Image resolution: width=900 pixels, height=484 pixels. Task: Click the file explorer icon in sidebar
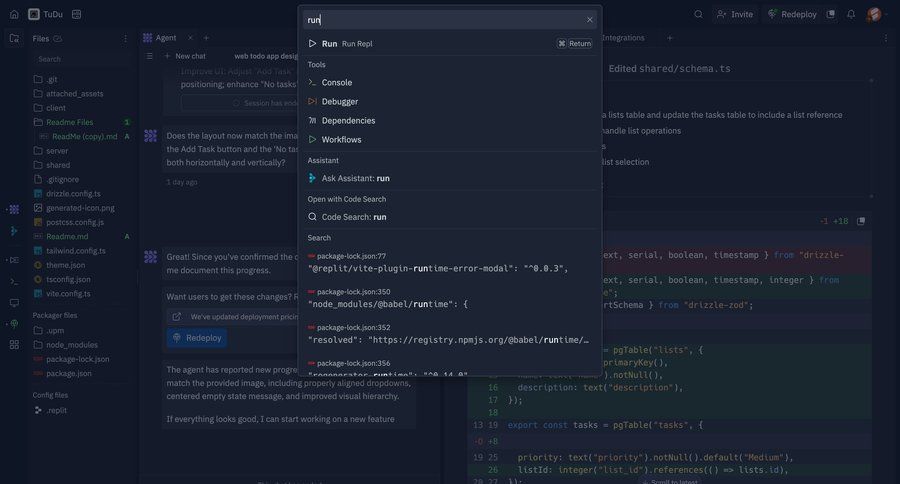click(14, 38)
